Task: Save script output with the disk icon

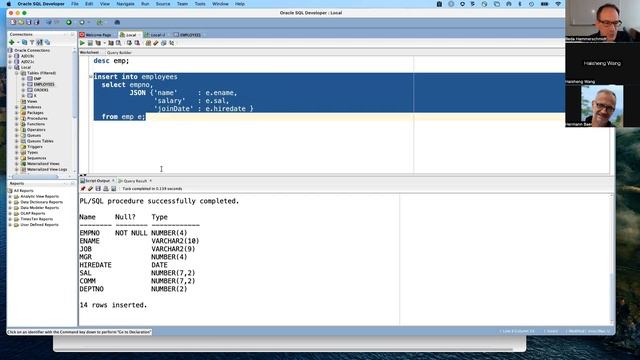Action: click(98, 189)
